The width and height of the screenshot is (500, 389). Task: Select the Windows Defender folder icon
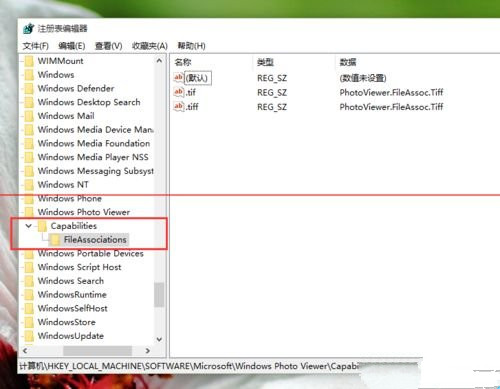click(29, 88)
